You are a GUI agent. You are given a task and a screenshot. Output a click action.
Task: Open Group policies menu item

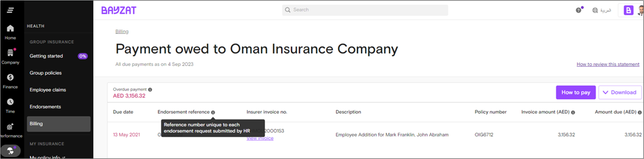tap(46, 73)
